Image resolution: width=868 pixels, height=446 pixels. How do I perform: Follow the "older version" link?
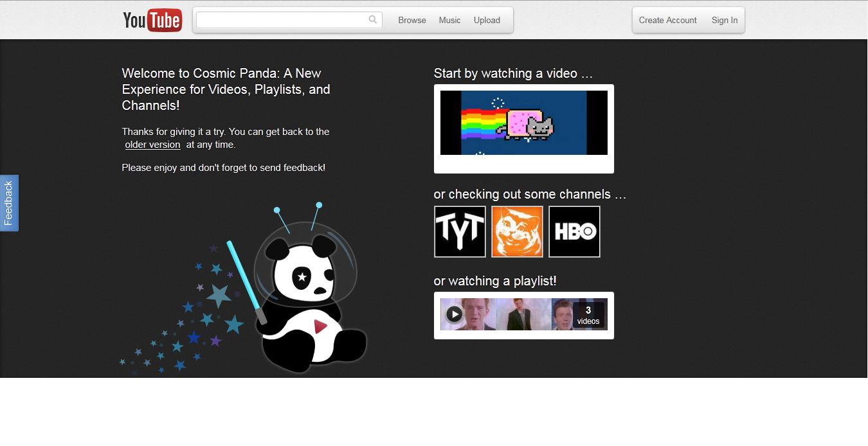[x=152, y=145]
